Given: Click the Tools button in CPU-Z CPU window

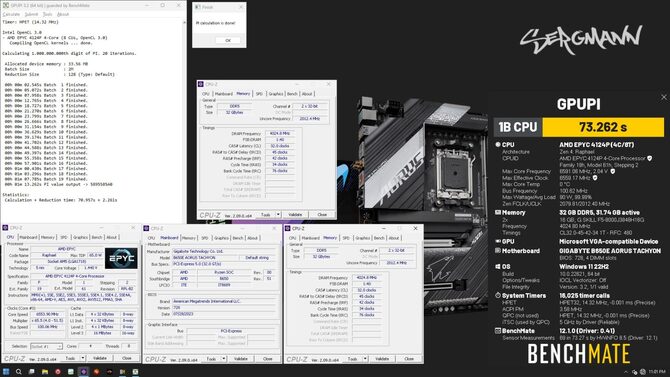Looking at the screenshot, I should 70,358.
